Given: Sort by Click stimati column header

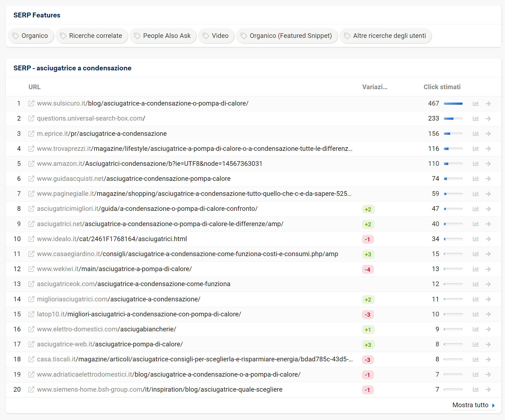Looking at the screenshot, I should (x=442, y=87).
